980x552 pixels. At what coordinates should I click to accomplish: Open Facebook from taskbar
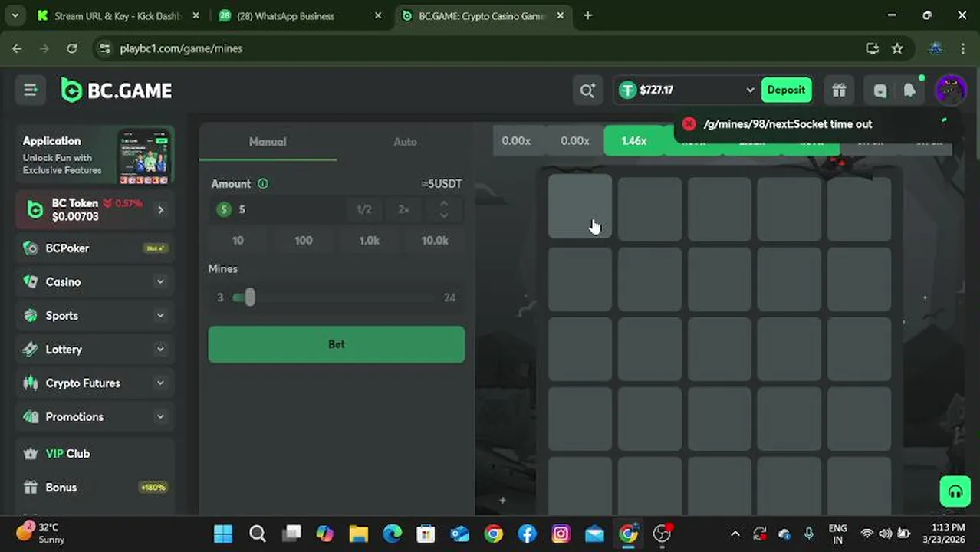pyautogui.click(x=528, y=534)
